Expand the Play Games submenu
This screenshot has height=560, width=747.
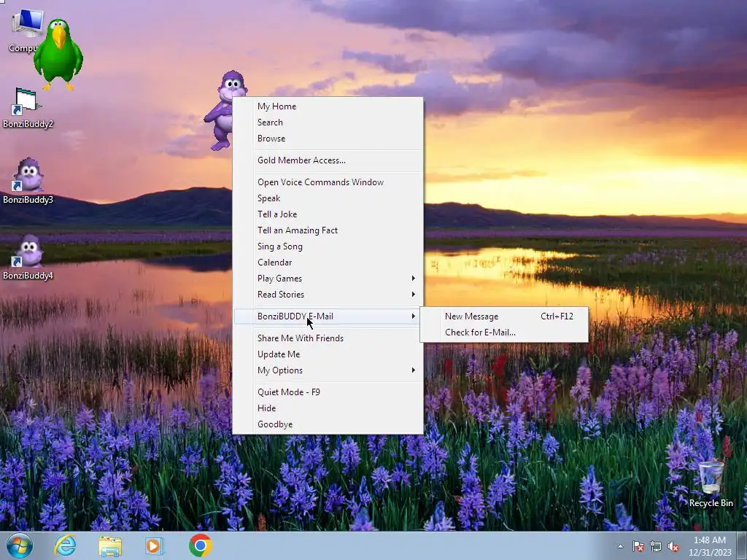coord(328,279)
